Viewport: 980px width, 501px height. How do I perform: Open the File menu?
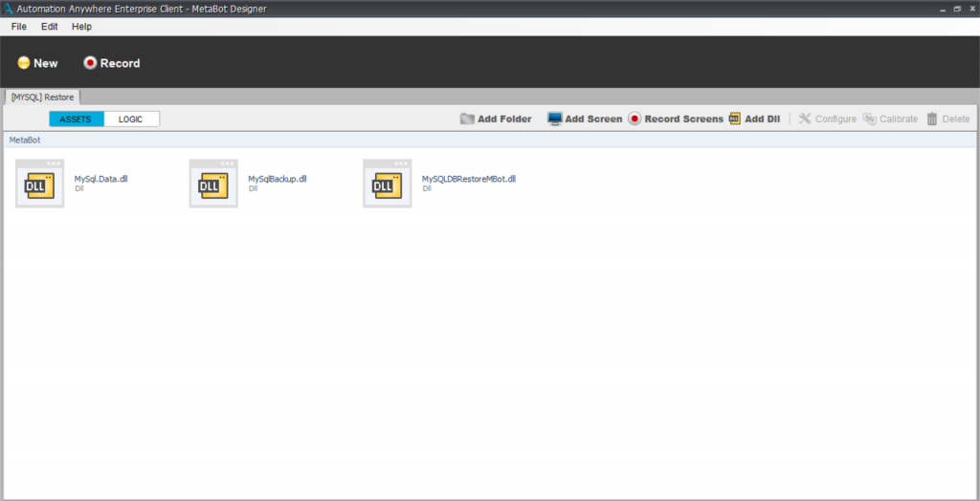19,27
